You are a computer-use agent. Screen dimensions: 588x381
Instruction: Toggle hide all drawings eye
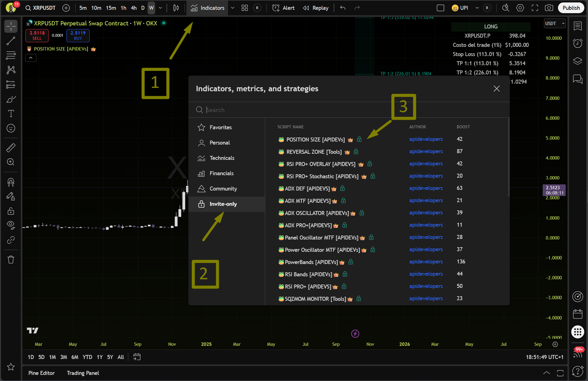tap(11, 225)
